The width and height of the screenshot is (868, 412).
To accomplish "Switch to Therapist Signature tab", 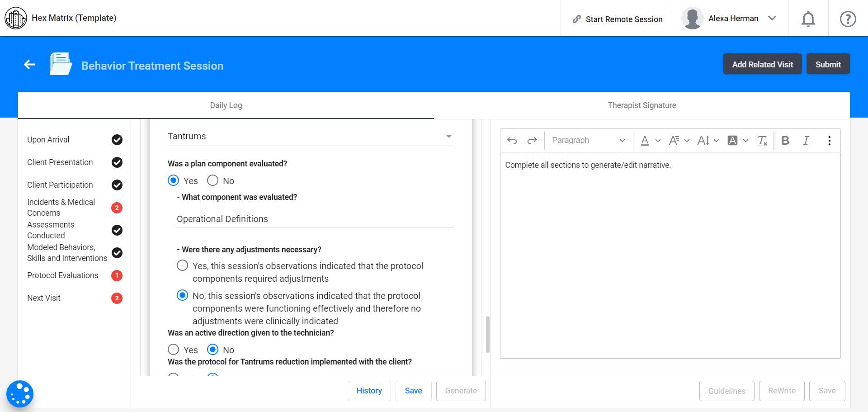I will pyautogui.click(x=642, y=105).
